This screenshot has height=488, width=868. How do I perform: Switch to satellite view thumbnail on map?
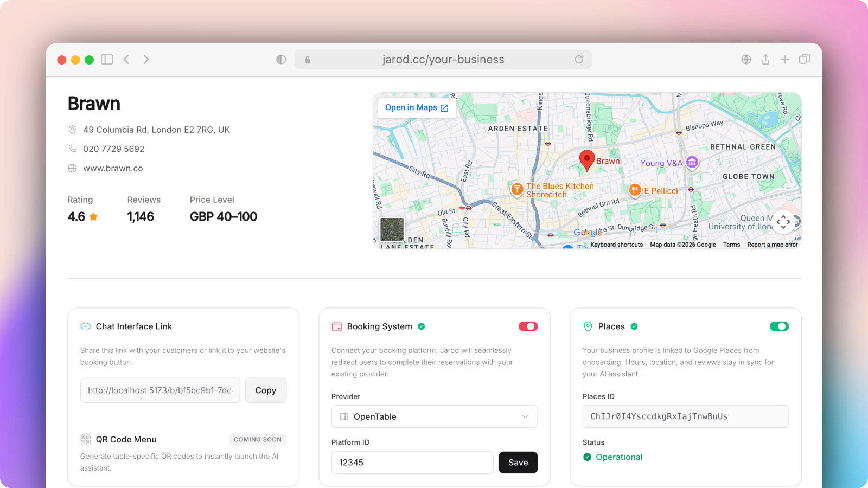coord(392,229)
